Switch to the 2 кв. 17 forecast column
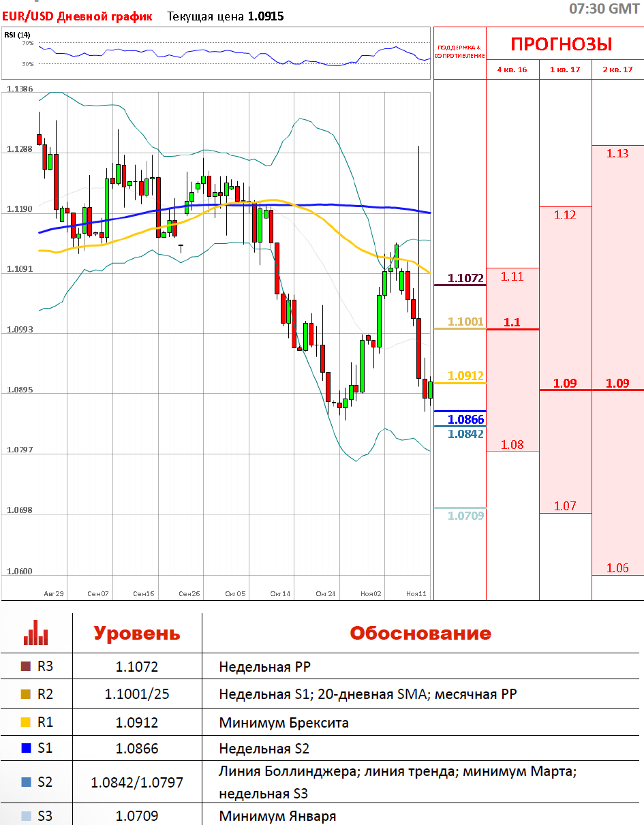 click(x=617, y=69)
